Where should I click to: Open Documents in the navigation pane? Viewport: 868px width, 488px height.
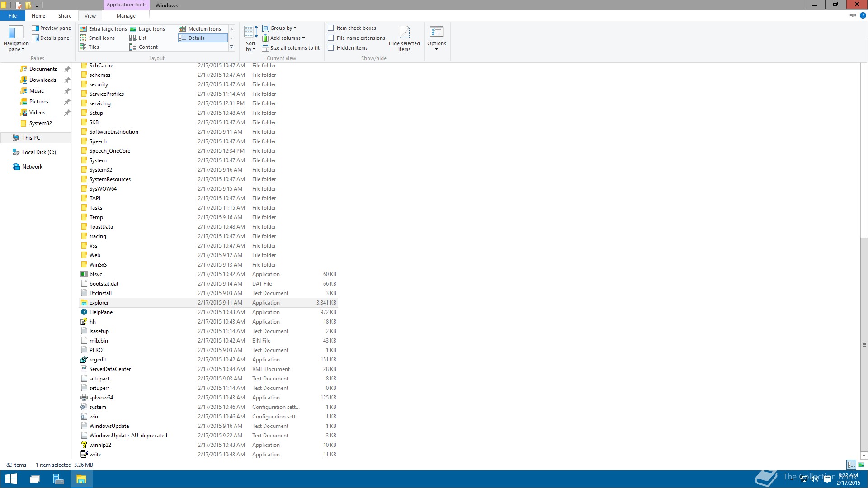click(x=43, y=69)
